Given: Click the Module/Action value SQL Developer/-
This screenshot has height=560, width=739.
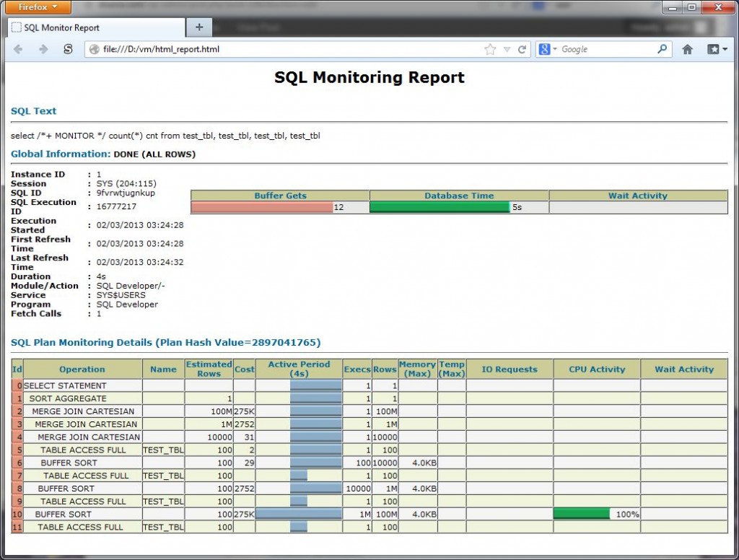Looking at the screenshot, I should tap(131, 286).
